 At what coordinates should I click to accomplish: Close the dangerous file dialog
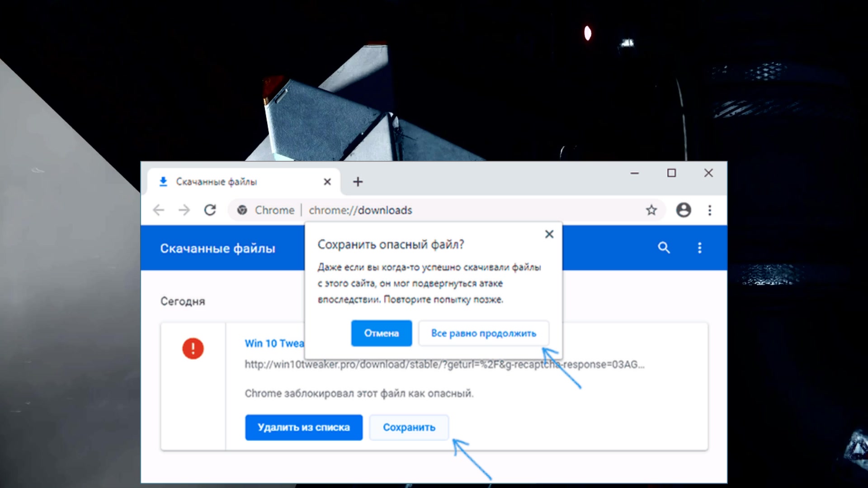549,234
